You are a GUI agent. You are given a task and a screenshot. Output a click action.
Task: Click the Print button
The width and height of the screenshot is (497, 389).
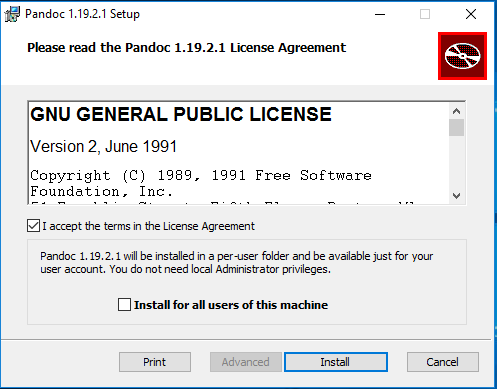point(155,362)
